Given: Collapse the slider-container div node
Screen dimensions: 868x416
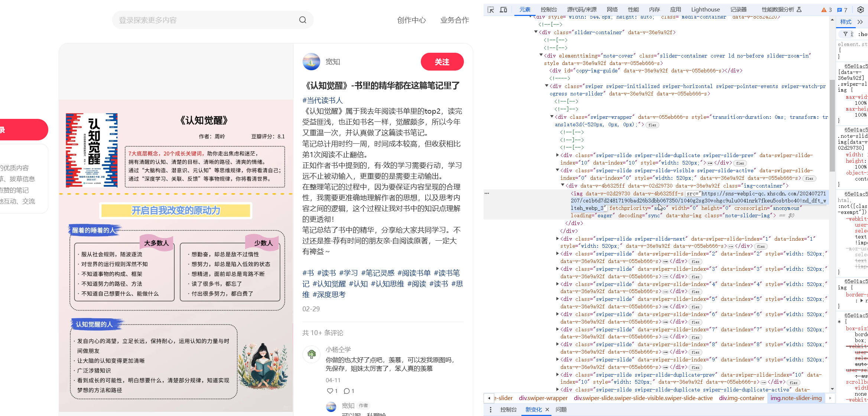Looking at the screenshot, I should pyautogui.click(x=536, y=32).
